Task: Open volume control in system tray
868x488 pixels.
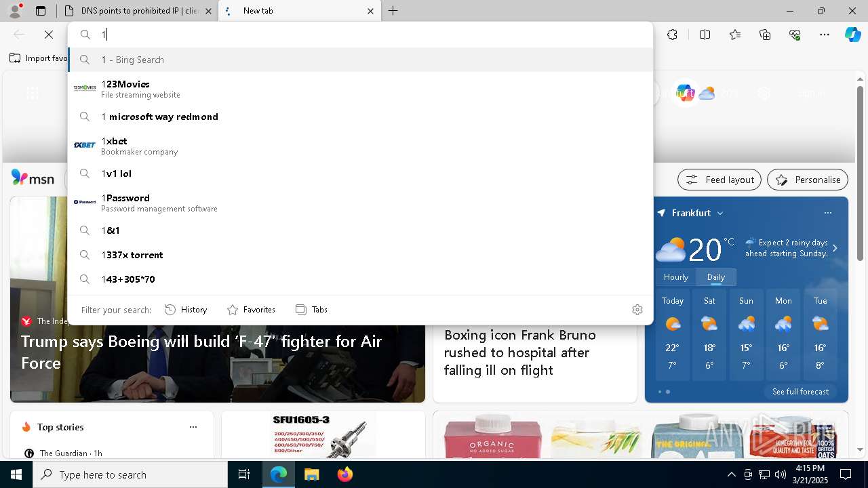Action: [x=780, y=474]
